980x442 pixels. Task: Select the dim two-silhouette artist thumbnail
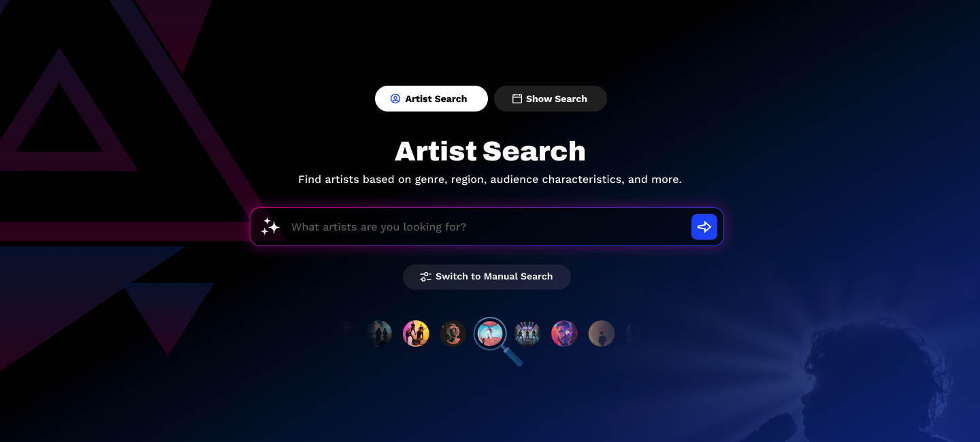tap(379, 334)
